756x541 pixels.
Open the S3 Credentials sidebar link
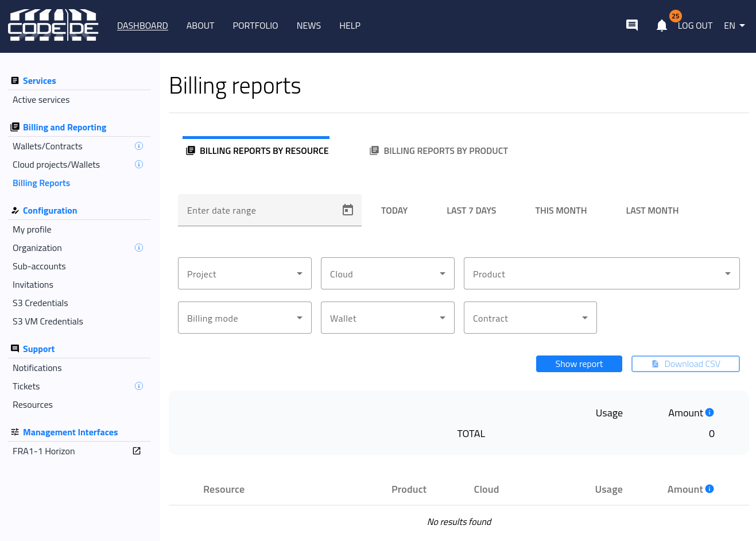pyautogui.click(x=40, y=303)
